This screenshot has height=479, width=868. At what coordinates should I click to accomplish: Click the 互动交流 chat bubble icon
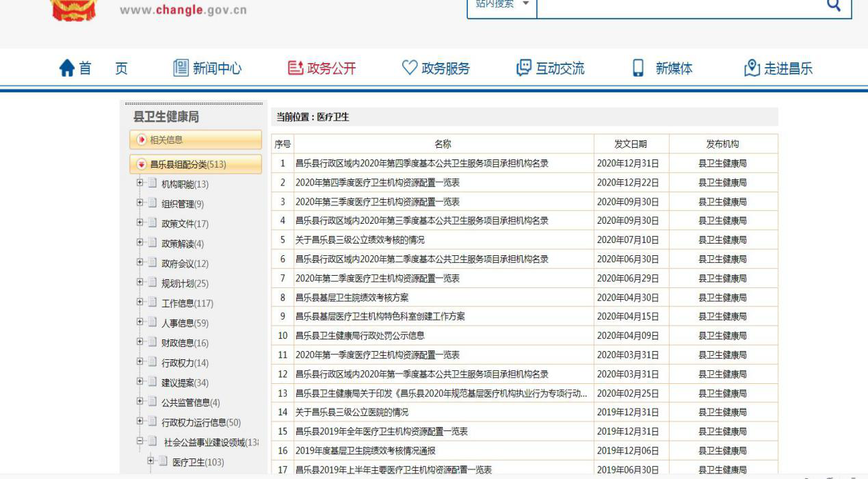click(524, 68)
